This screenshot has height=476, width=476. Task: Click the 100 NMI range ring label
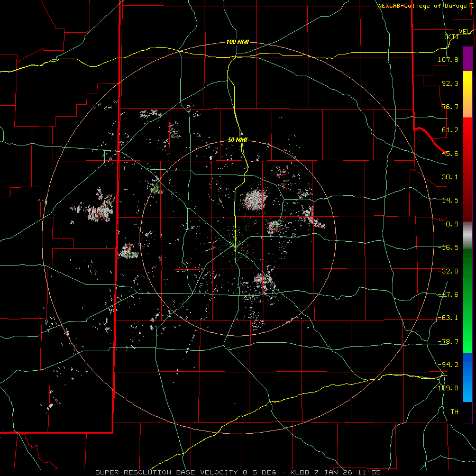tap(237, 42)
